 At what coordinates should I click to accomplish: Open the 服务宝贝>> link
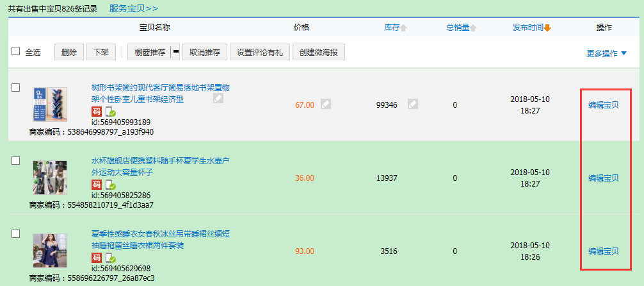133,8
